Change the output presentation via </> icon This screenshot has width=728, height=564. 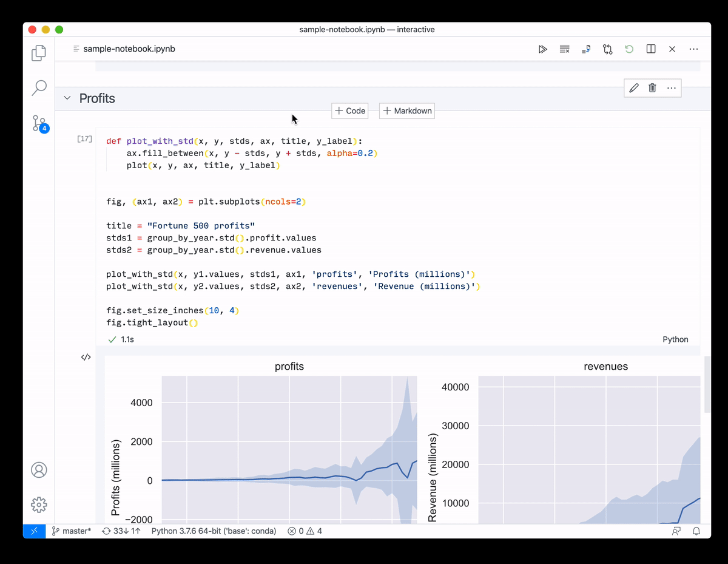86,357
